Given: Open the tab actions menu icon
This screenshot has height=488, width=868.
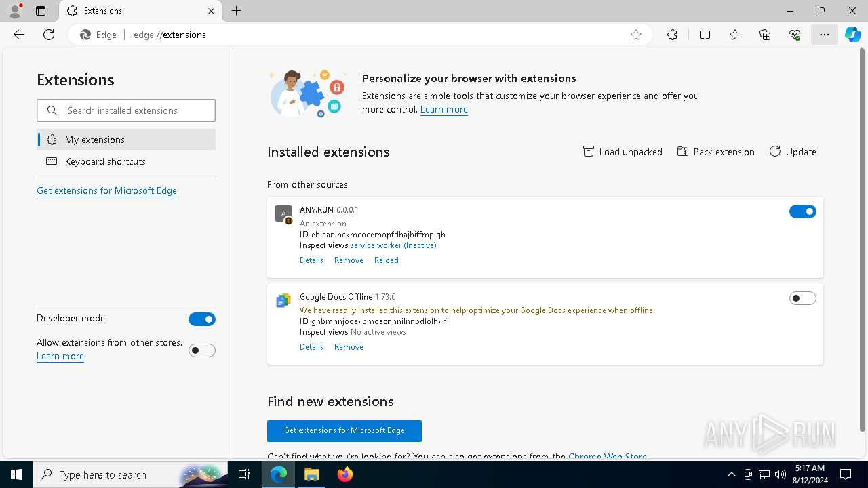Looking at the screenshot, I should [41, 11].
